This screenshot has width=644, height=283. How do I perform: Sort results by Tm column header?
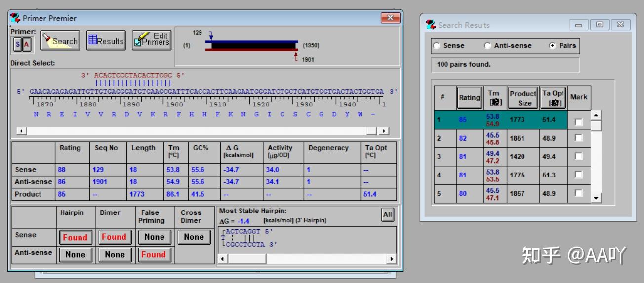pos(494,98)
